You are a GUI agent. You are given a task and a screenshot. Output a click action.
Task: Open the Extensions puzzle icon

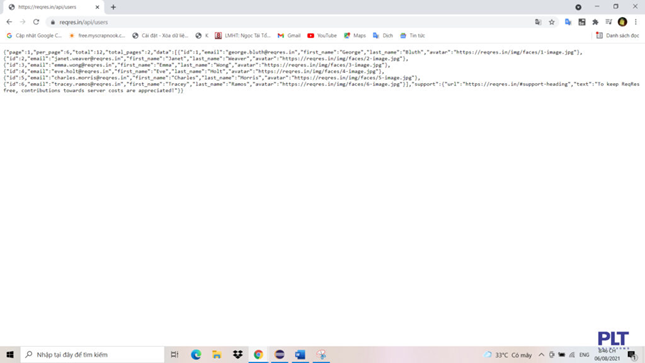(x=595, y=22)
